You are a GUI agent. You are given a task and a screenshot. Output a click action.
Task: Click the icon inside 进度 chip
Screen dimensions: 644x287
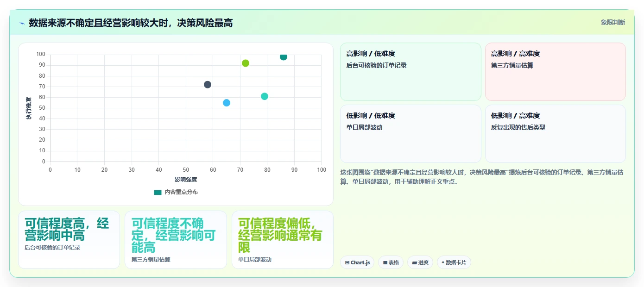click(x=414, y=263)
